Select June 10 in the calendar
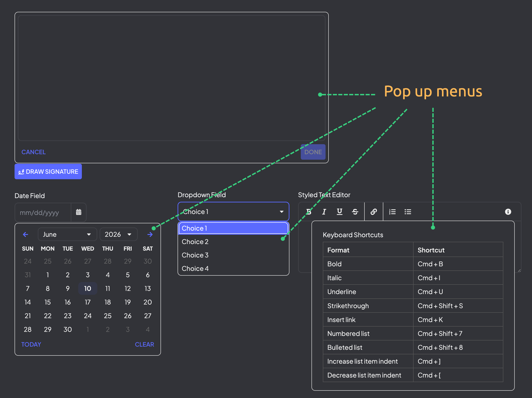Screen dimensions: 532x398 click(88, 289)
